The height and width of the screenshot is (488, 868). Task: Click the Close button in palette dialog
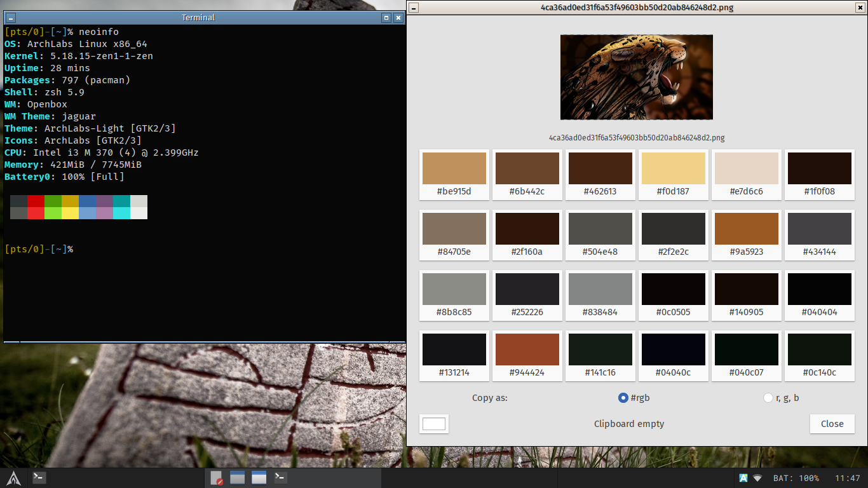832,424
